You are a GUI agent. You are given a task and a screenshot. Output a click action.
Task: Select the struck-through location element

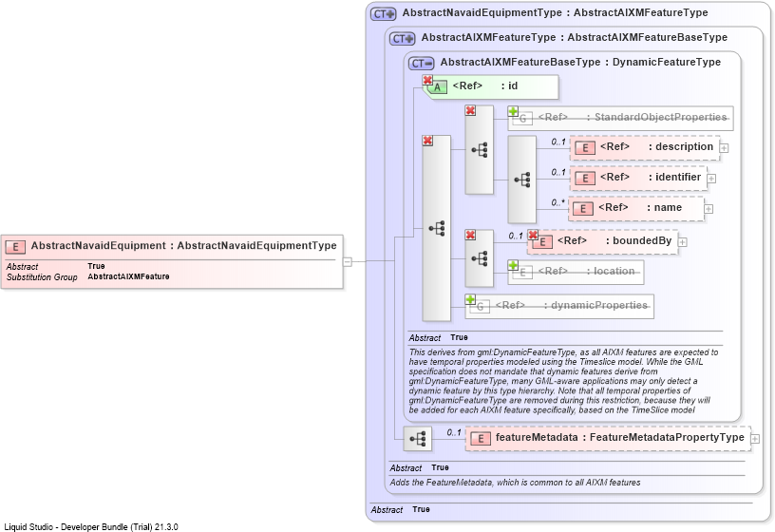[x=576, y=273]
